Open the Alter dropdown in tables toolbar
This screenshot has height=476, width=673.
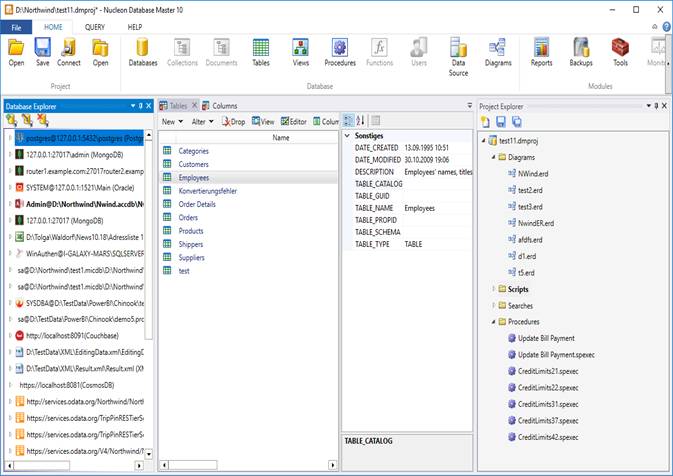click(202, 122)
